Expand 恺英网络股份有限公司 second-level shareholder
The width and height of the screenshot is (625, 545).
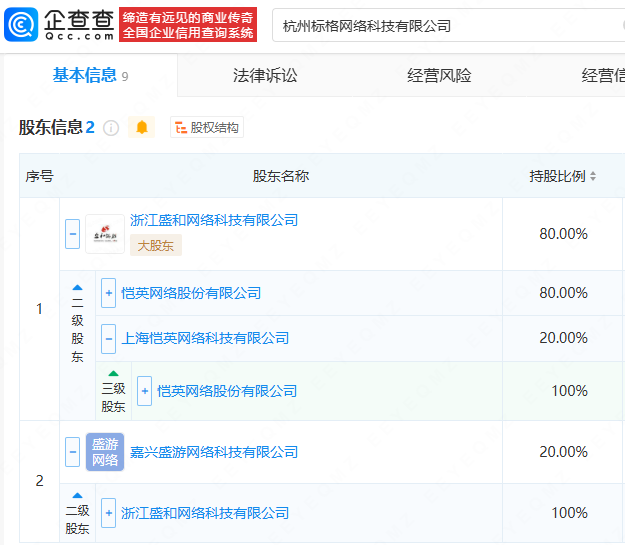(108, 293)
